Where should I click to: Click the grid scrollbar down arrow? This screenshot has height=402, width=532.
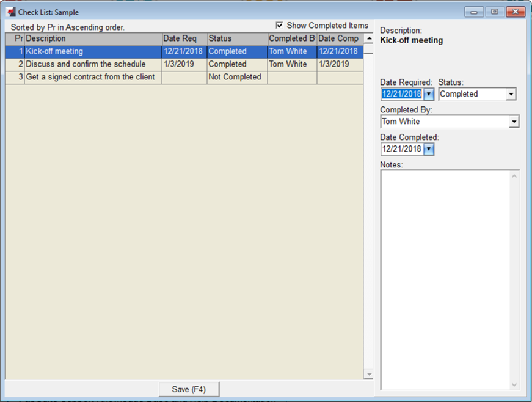click(368, 375)
